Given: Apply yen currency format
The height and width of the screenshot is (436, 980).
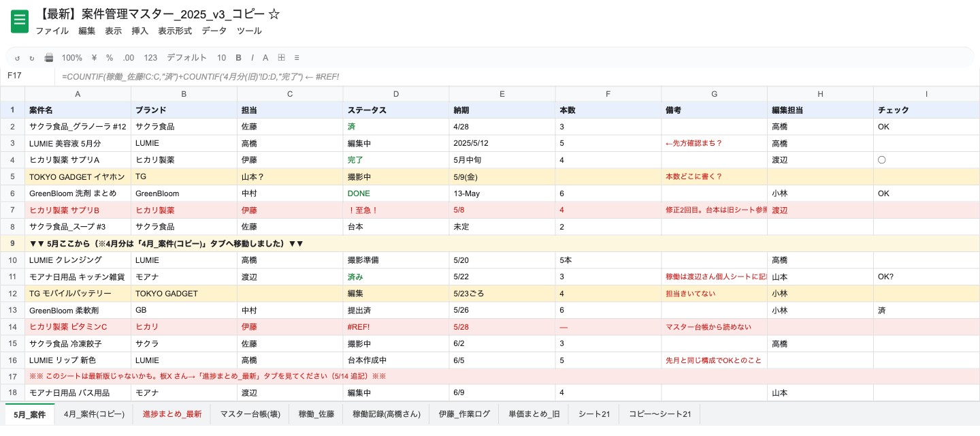Looking at the screenshot, I should pos(94,58).
